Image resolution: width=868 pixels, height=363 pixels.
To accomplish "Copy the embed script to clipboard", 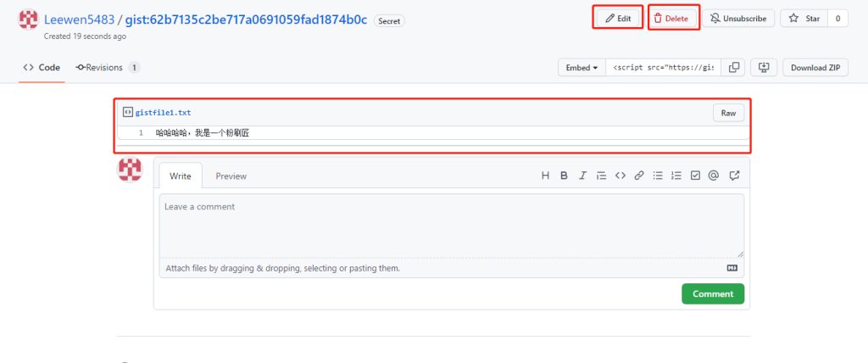I will point(733,68).
